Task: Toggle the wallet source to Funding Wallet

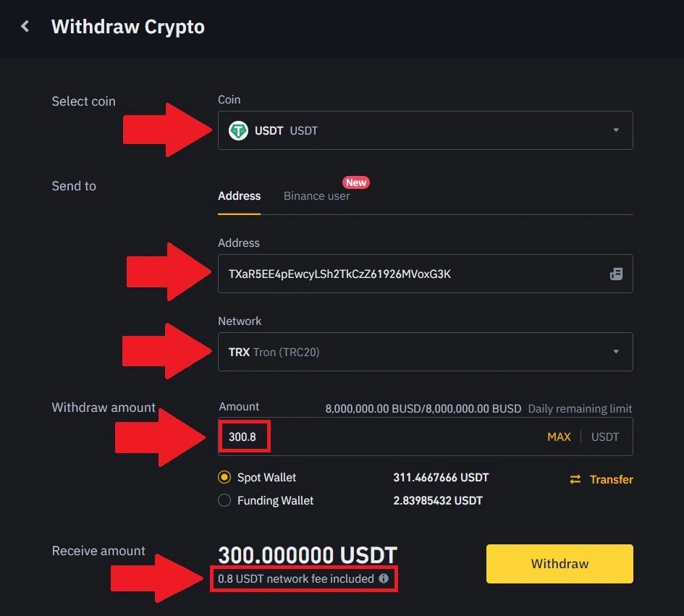Action: coord(224,500)
